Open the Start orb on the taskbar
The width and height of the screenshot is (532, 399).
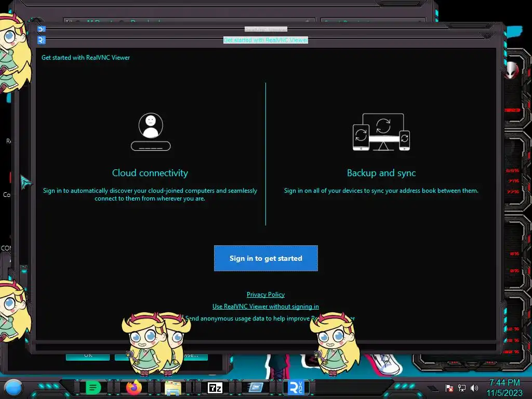[x=14, y=388]
